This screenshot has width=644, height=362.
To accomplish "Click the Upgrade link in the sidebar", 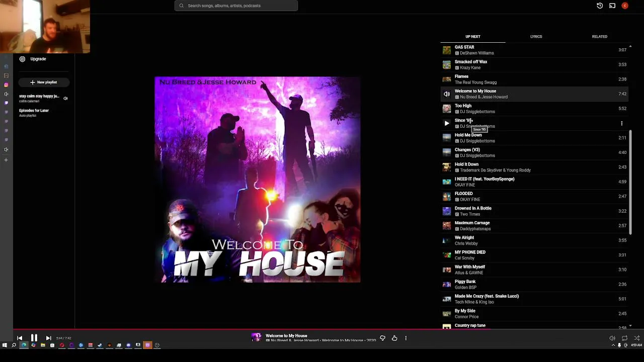I will click(38, 59).
